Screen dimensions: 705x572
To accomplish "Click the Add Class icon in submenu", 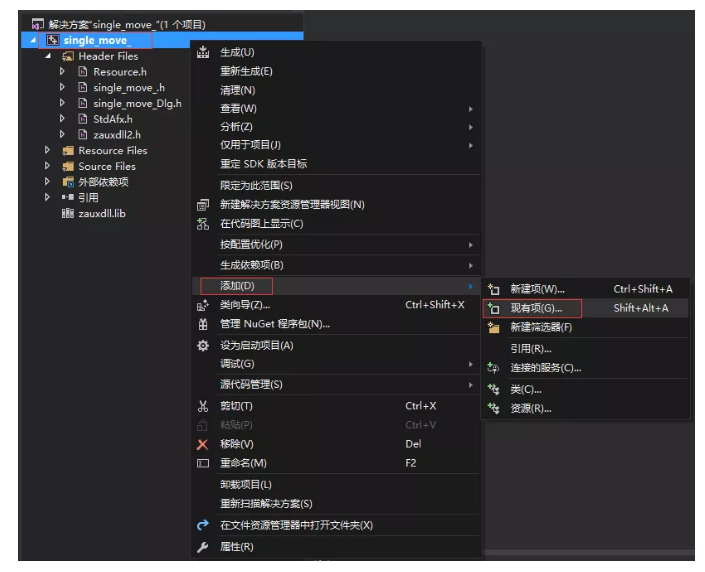I will coord(494,389).
